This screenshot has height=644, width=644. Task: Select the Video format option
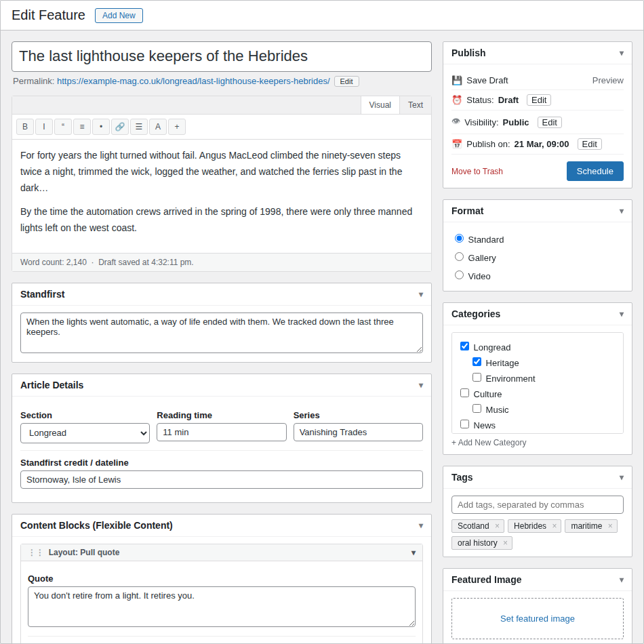(x=459, y=275)
